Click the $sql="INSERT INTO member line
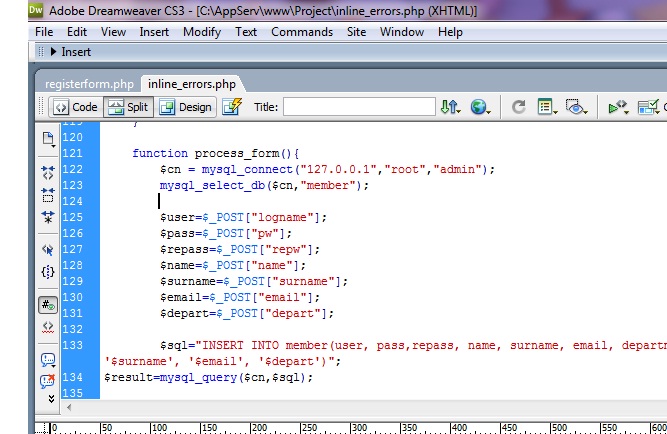This screenshot has width=667, height=434. pyautogui.click(x=413, y=345)
